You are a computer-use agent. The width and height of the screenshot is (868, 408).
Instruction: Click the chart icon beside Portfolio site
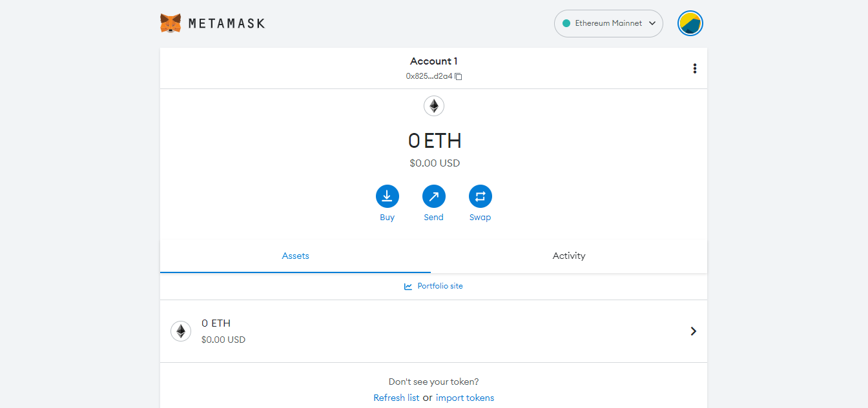(x=408, y=286)
